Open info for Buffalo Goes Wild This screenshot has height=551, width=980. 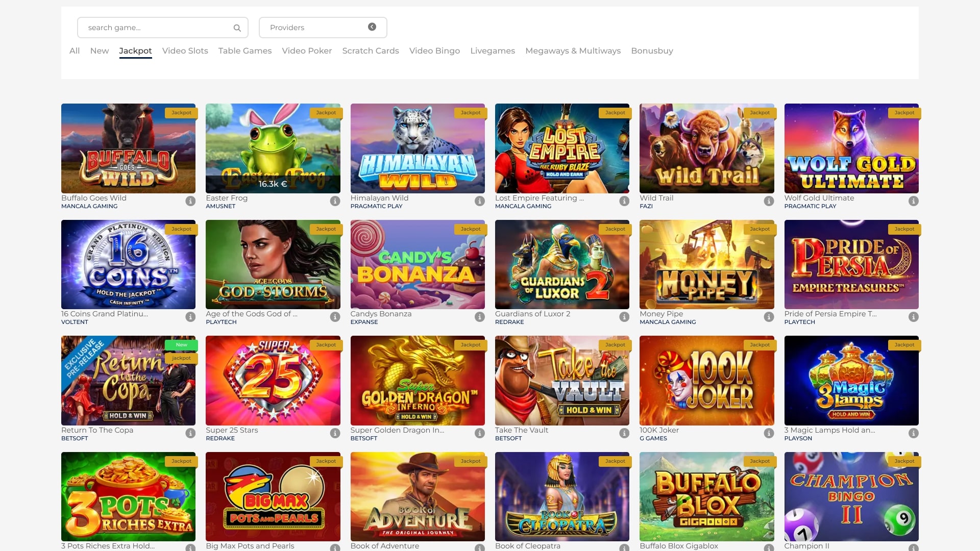[190, 201]
